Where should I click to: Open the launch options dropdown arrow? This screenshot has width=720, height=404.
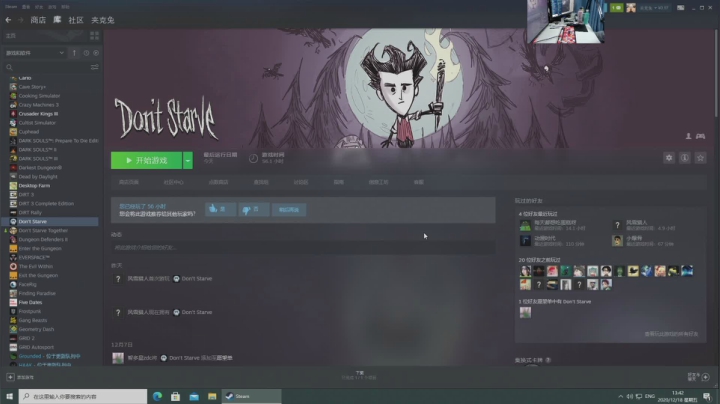[188, 160]
